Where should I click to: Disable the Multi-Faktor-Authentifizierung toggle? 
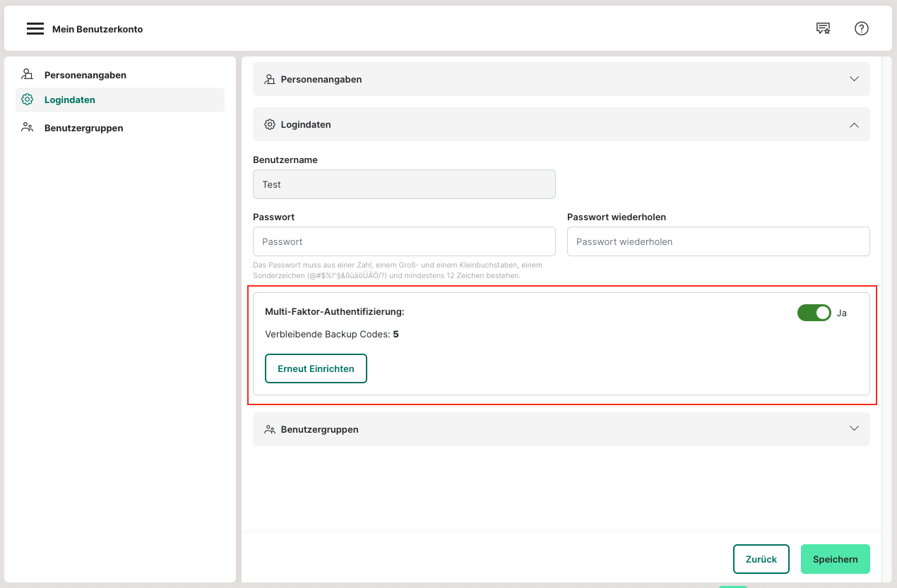pos(814,313)
